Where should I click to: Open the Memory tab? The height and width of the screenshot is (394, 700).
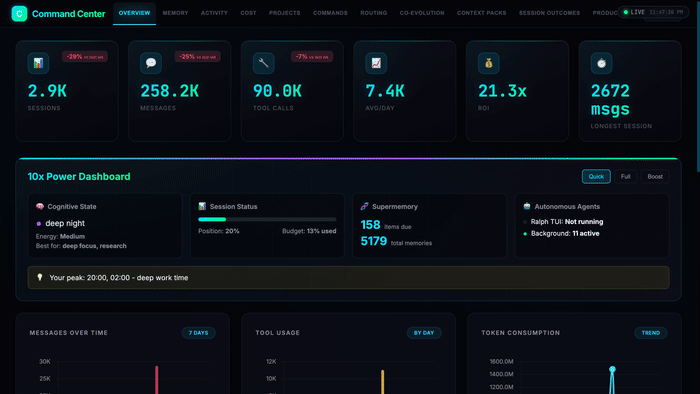tap(175, 13)
